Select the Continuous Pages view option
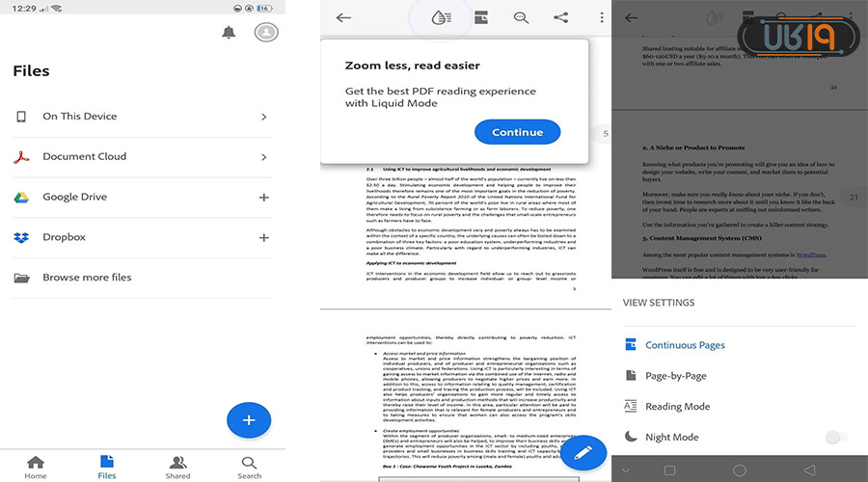Image resolution: width=868 pixels, height=482 pixels. point(685,345)
